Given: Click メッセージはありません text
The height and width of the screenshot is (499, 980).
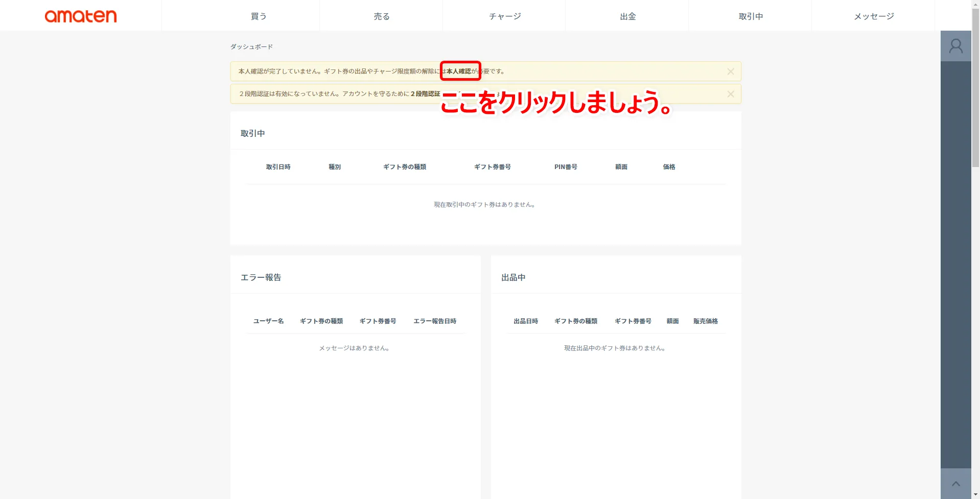Looking at the screenshot, I should (354, 348).
